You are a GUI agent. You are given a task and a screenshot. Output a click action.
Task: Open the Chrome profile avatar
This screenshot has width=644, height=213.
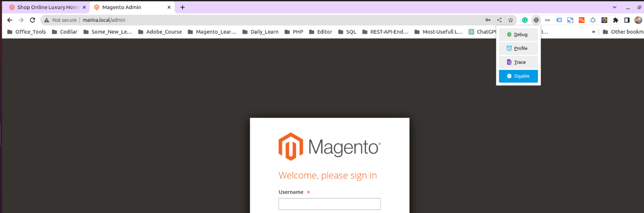638,20
